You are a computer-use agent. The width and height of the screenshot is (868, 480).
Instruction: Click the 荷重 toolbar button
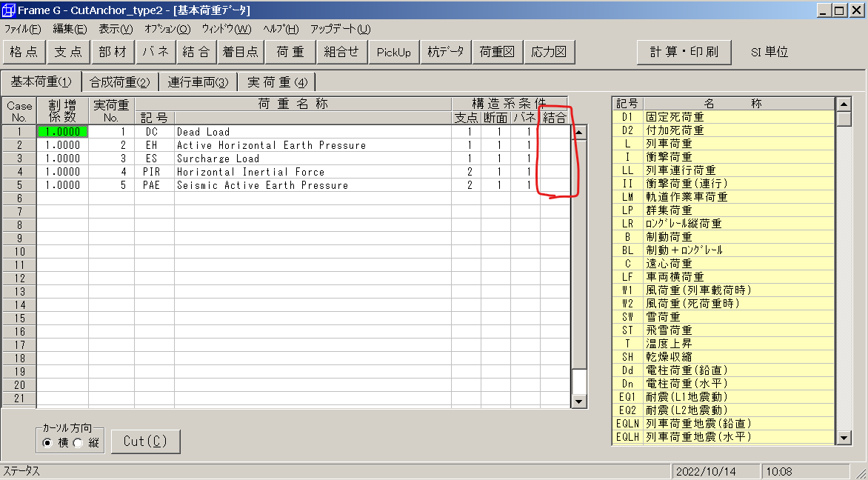290,52
